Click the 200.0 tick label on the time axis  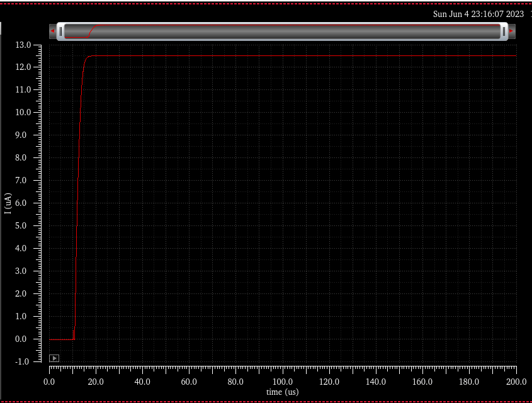coord(516,382)
